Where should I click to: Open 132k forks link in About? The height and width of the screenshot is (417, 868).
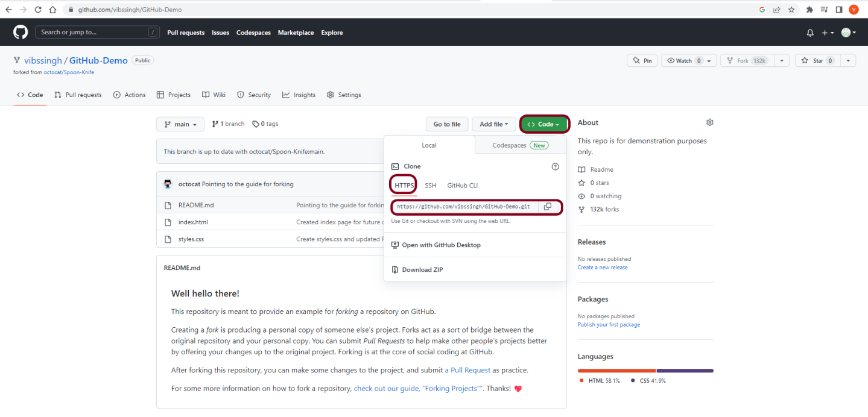[x=598, y=210]
